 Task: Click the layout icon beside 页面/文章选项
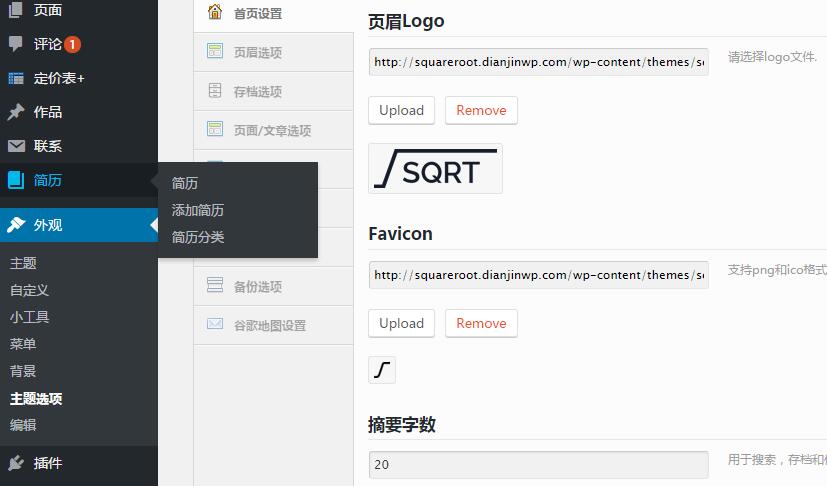coord(215,129)
